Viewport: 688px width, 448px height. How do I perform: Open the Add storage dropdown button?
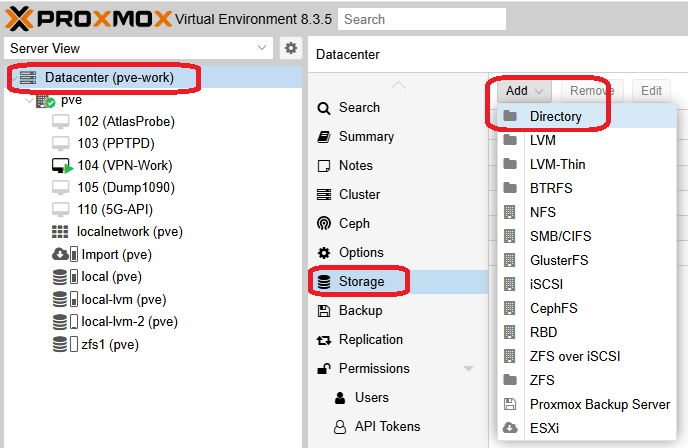(524, 91)
